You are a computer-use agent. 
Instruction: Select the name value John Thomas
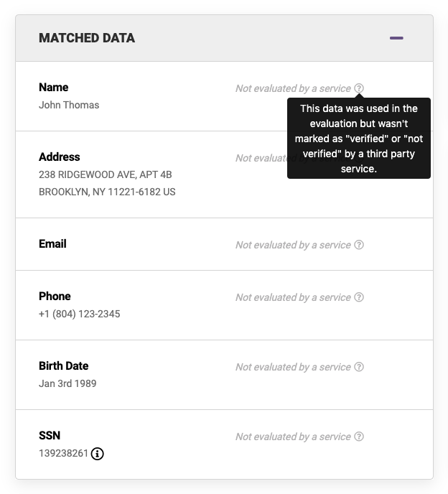(x=69, y=105)
